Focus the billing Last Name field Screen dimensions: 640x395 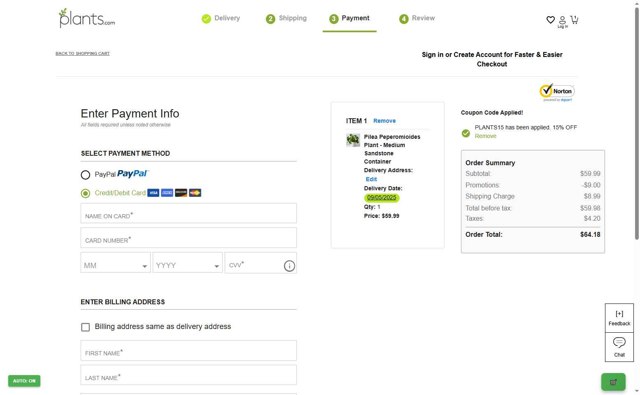pos(189,375)
